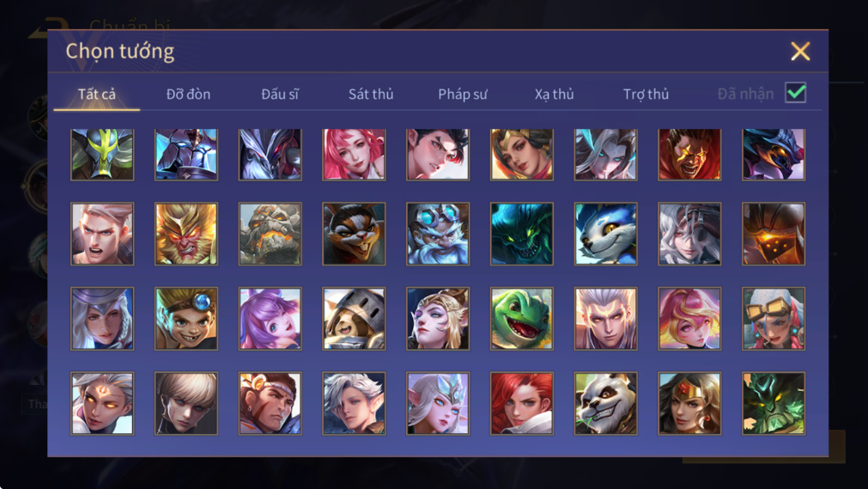Screen dimensions: 868x489
Task: Filter heroes by Xạ thủ
Action: pos(554,95)
